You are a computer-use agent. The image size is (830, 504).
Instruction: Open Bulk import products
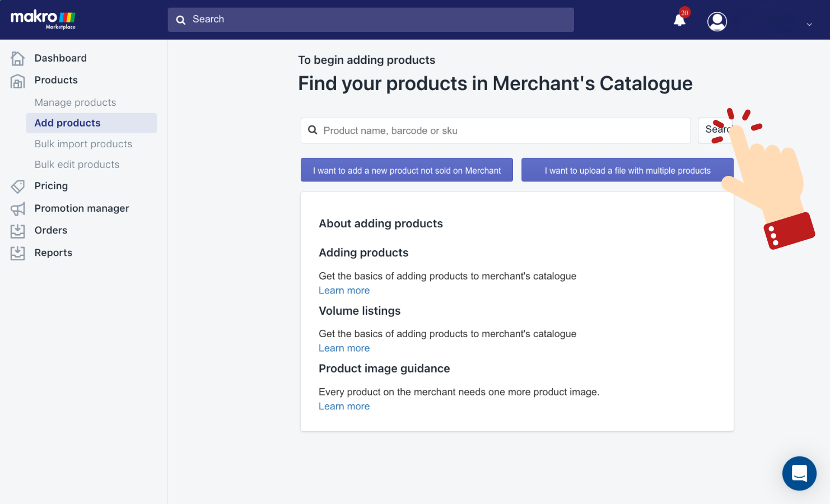(83, 144)
